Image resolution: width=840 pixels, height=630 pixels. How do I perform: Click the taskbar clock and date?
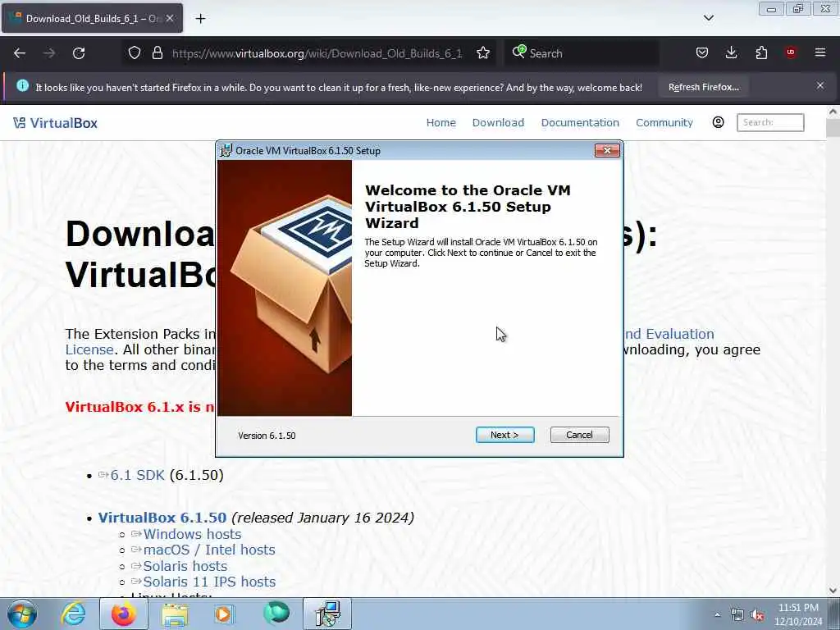pyautogui.click(x=798, y=614)
